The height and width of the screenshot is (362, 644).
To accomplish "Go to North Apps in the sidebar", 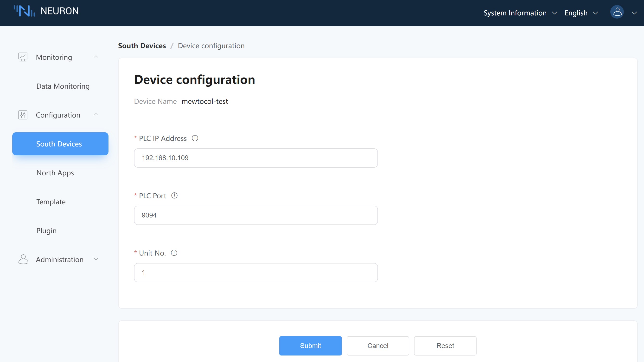I will [x=55, y=173].
